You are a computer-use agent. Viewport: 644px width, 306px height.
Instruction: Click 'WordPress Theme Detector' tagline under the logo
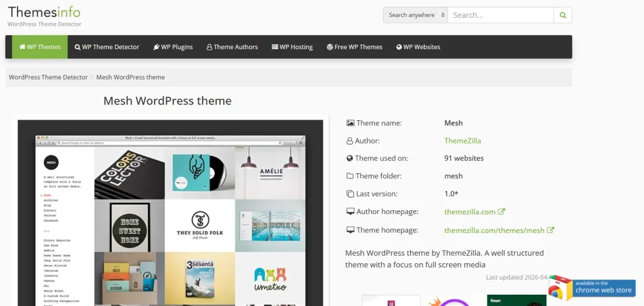[45, 25]
